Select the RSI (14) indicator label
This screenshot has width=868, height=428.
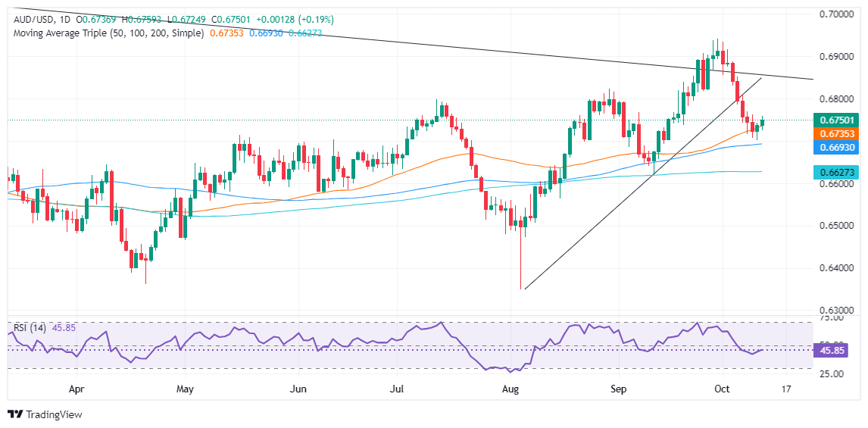(29, 327)
